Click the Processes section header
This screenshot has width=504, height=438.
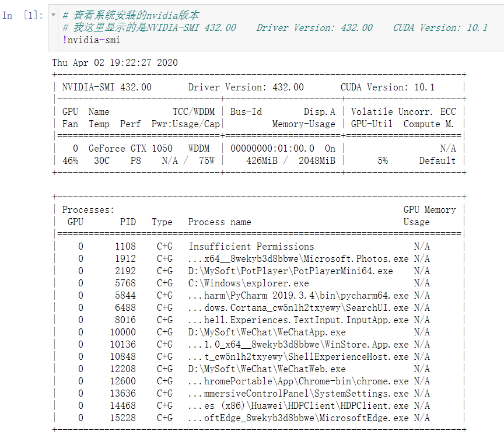click(x=87, y=209)
